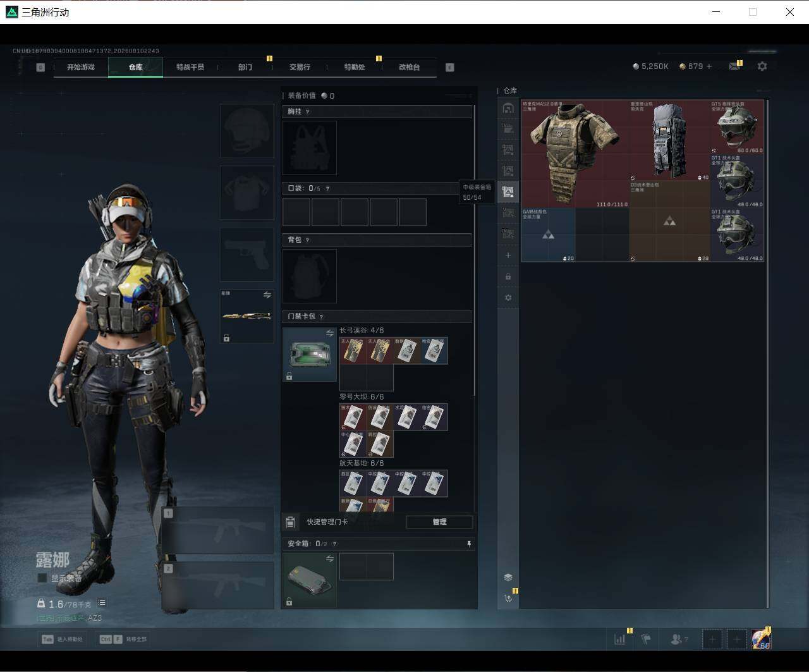809x672 pixels.
Task: Select the fourth storage box icon
Action: (x=508, y=171)
